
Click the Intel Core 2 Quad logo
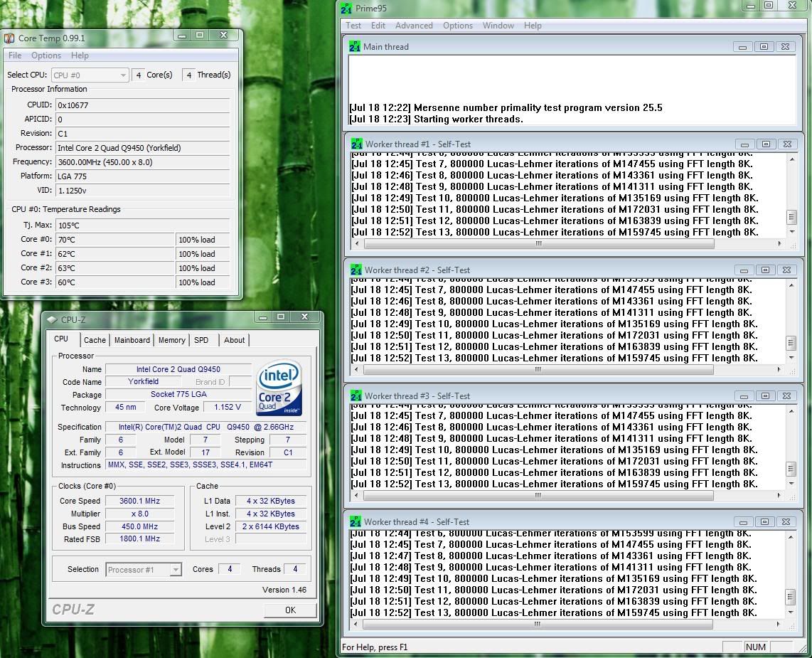pyautogui.click(x=279, y=388)
